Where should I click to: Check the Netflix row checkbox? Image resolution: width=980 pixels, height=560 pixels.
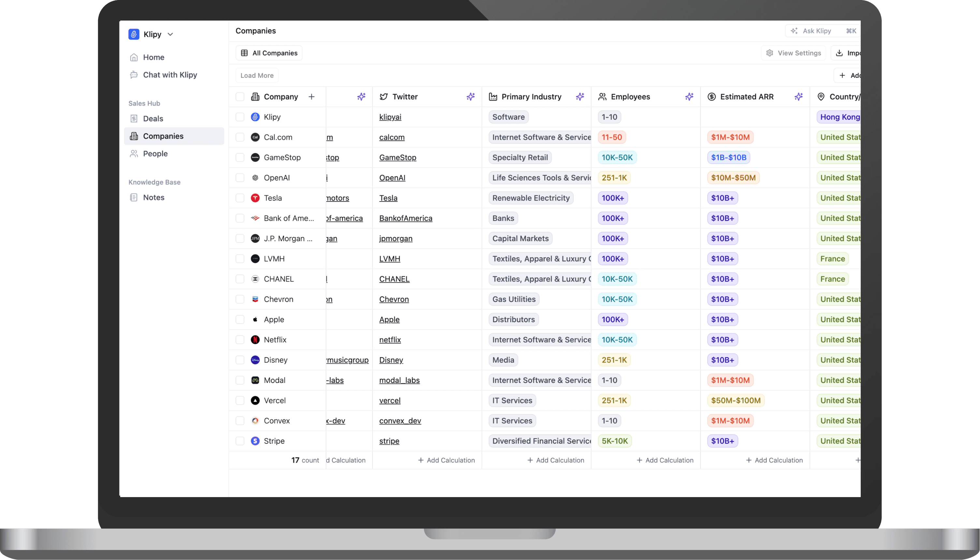240,340
